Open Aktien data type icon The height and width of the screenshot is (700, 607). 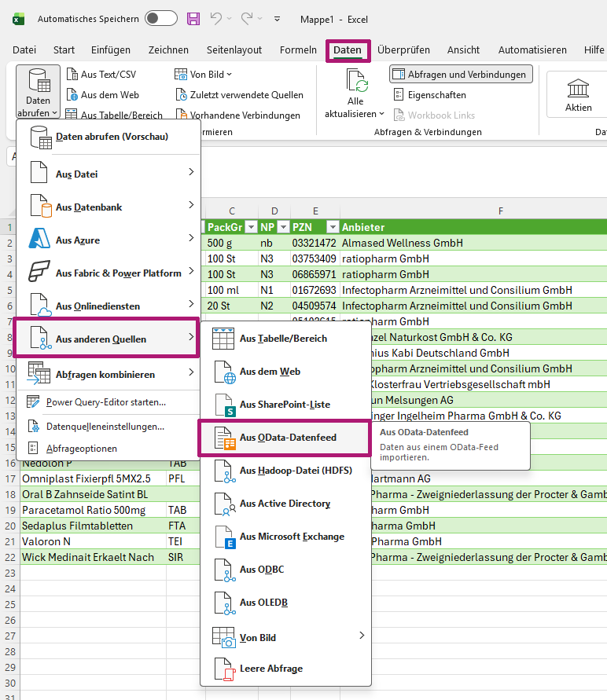pos(579,88)
